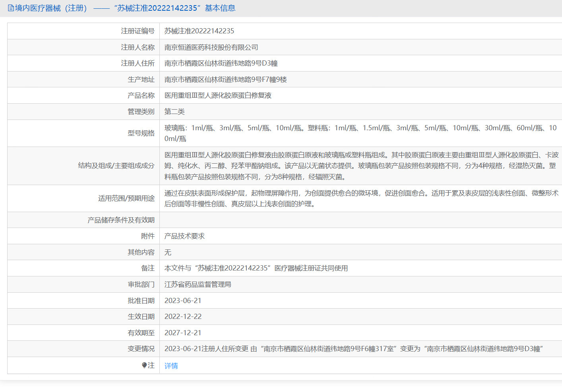This screenshot has width=562, height=392.
Task: Click the remark text starting with 本文件与
Action: pyautogui.click(x=256, y=268)
